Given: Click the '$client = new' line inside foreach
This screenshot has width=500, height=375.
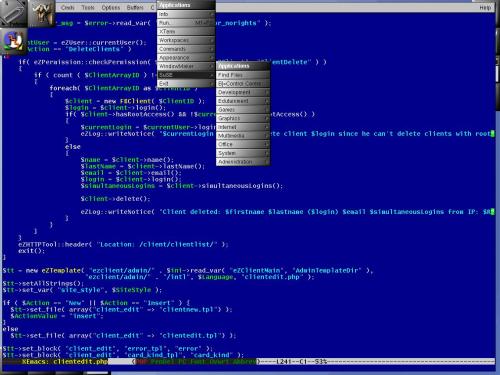Looking at the screenshot, I should pyautogui.click(x=135, y=101).
